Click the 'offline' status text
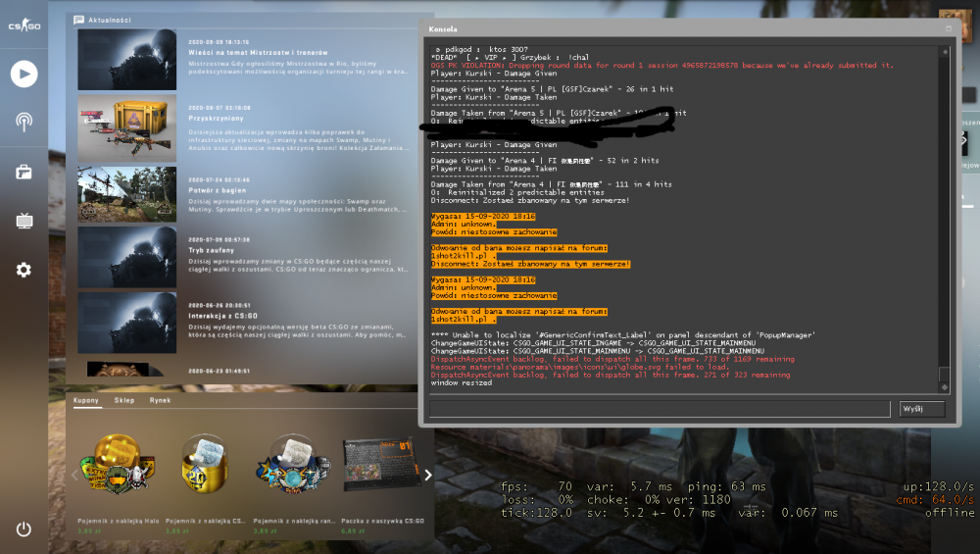This screenshot has width=980, height=554. [950, 513]
